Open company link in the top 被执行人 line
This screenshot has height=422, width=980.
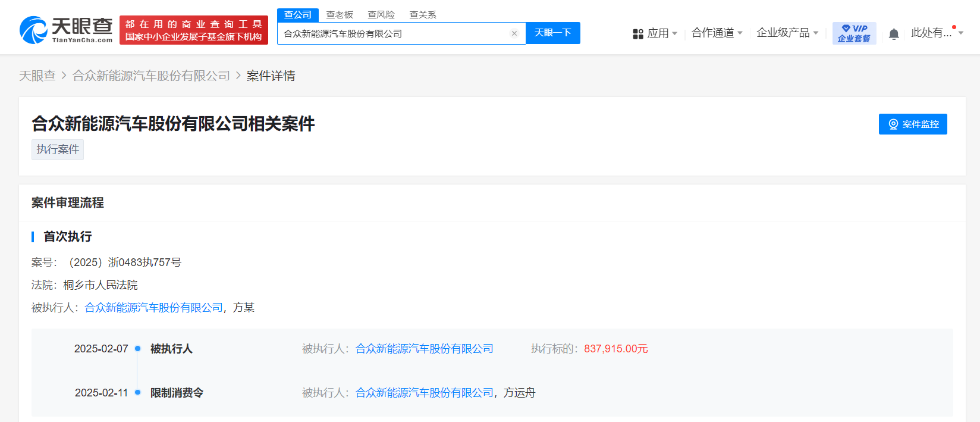click(154, 308)
